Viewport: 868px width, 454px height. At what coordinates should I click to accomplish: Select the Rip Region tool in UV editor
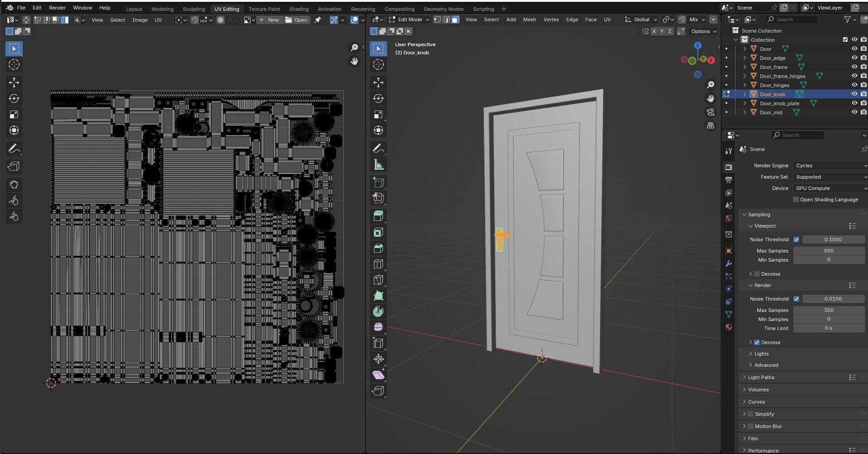(x=14, y=166)
